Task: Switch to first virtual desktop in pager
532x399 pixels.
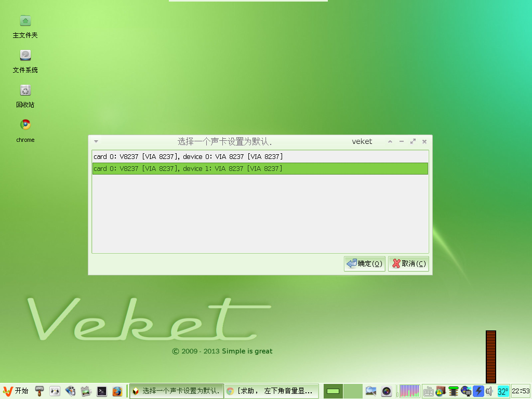Action: pos(333,391)
